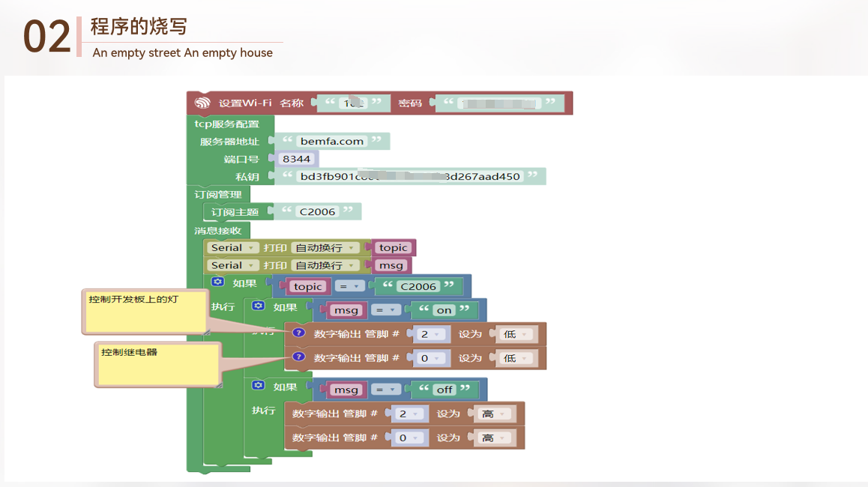
Task: Toggle the question mark comment icon on pin 0 block
Action: [x=298, y=357]
